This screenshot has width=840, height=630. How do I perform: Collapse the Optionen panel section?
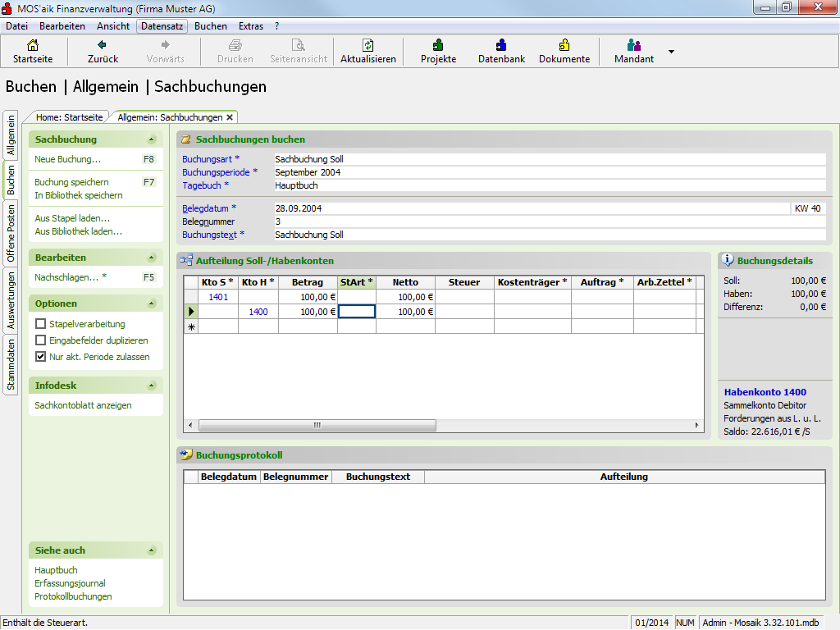pos(151,304)
